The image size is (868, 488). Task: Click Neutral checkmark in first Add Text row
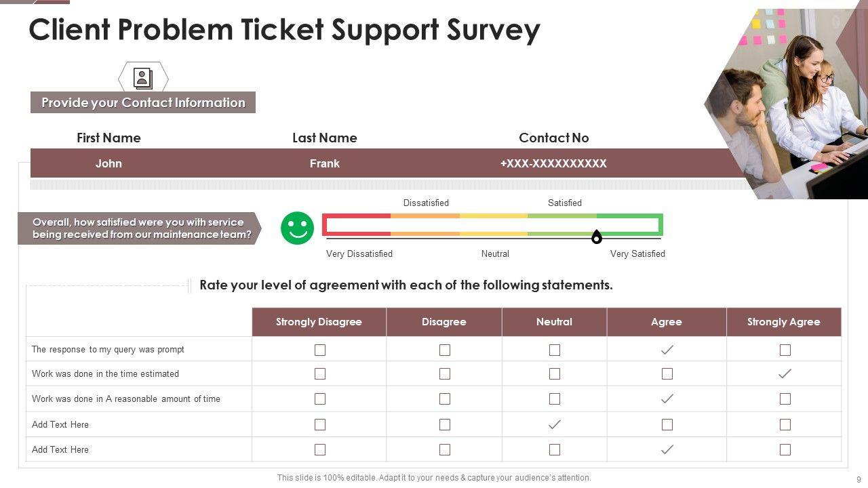[555, 424]
